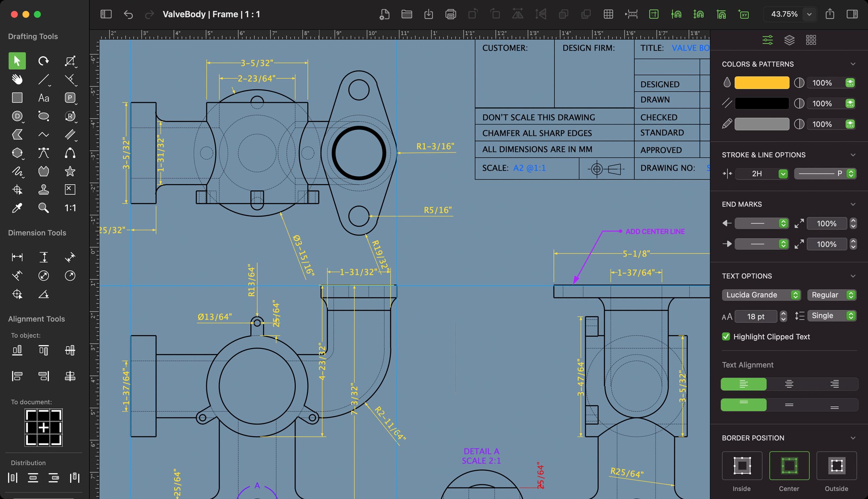Select the Rectangle tool
This screenshot has height=499, width=868.
17,98
